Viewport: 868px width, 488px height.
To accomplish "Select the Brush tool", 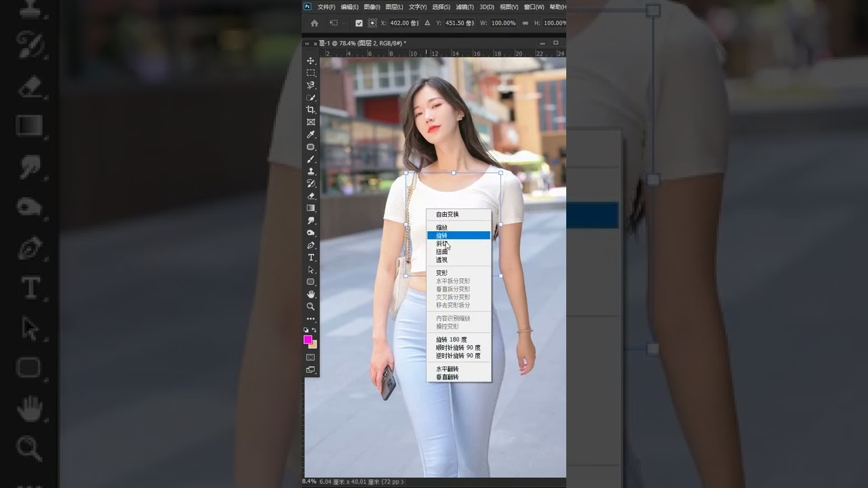I will pyautogui.click(x=311, y=159).
